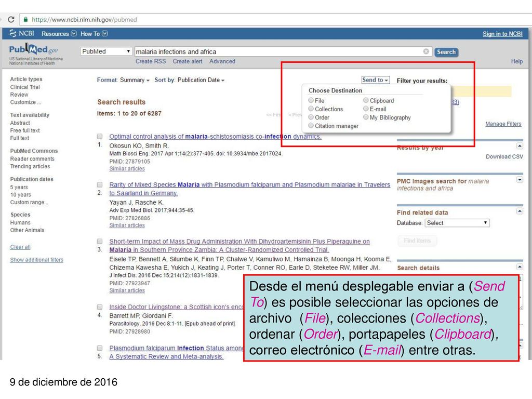
Task: Select the E-mail destination option
Action: click(x=366, y=109)
